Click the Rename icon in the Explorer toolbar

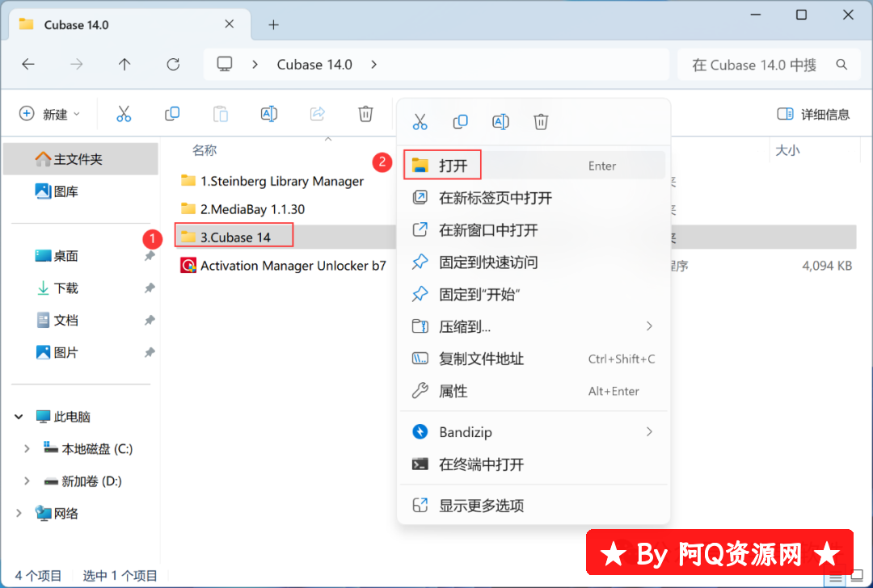(269, 114)
